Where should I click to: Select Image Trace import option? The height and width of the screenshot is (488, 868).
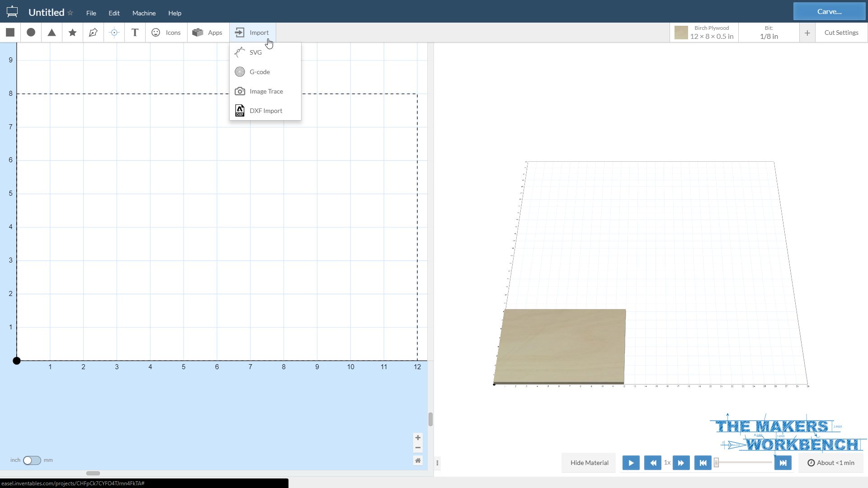tap(266, 91)
